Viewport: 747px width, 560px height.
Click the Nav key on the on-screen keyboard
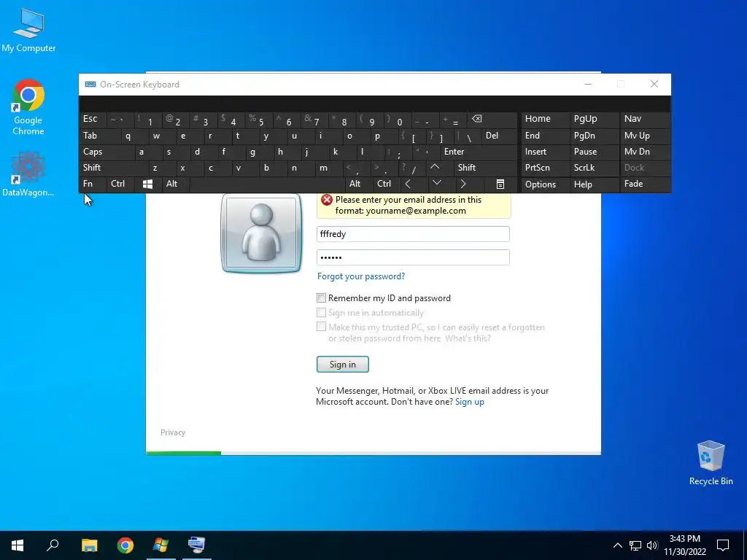point(645,119)
